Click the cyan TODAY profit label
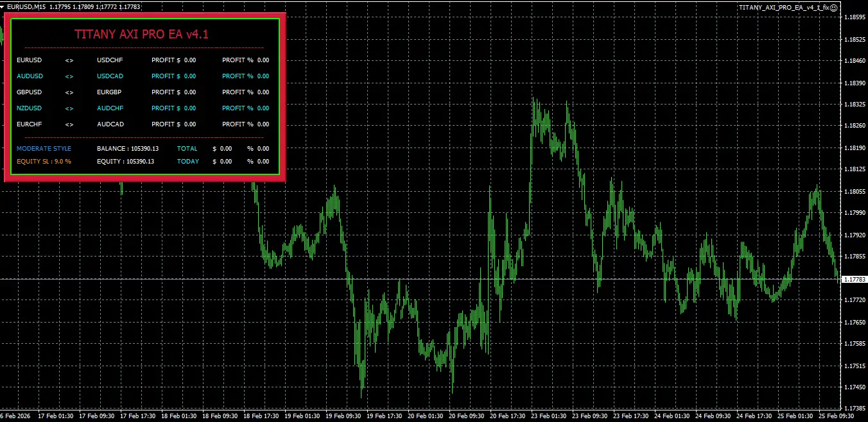 [x=188, y=162]
